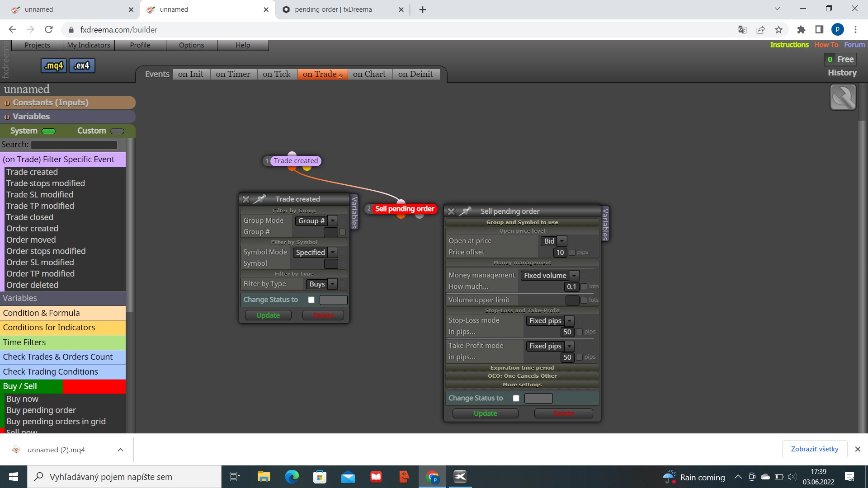Open browser extensions puzzle icon
This screenshot has width=868, height=488.
801,30
